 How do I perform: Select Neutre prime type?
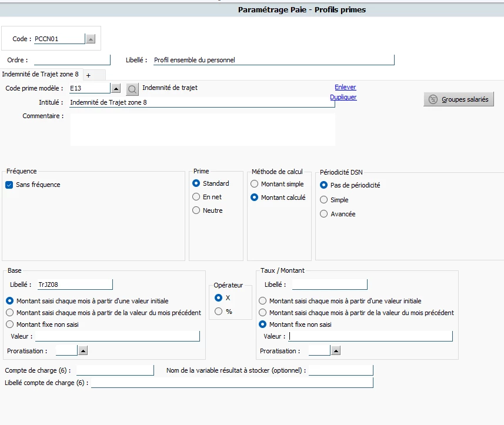coord(196,210)
